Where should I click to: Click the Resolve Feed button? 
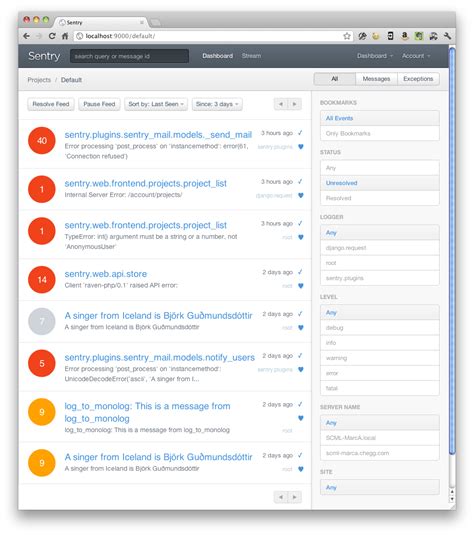point(51,104)
